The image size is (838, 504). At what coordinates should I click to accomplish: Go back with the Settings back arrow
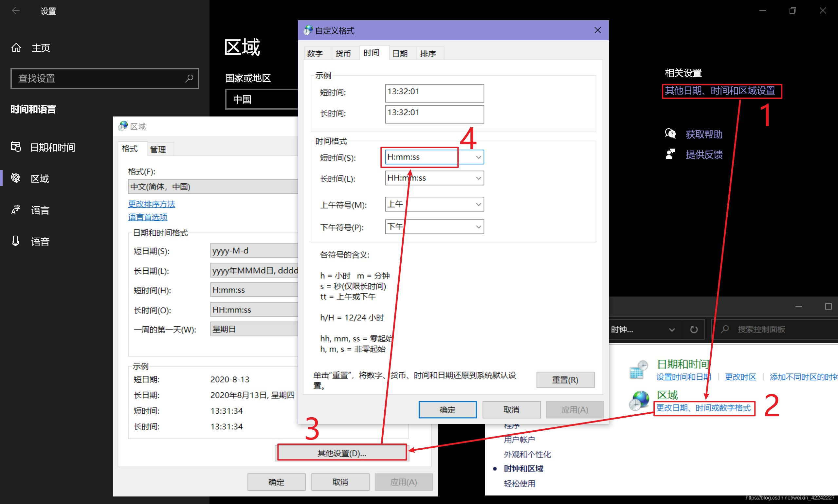pyautogui.click(x=16, y=11)
